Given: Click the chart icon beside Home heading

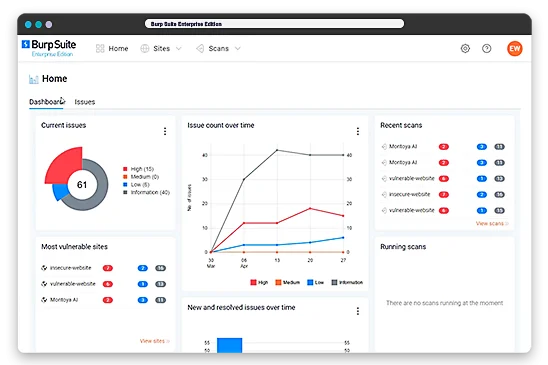Looking at the screenshot, I should 34,79.
